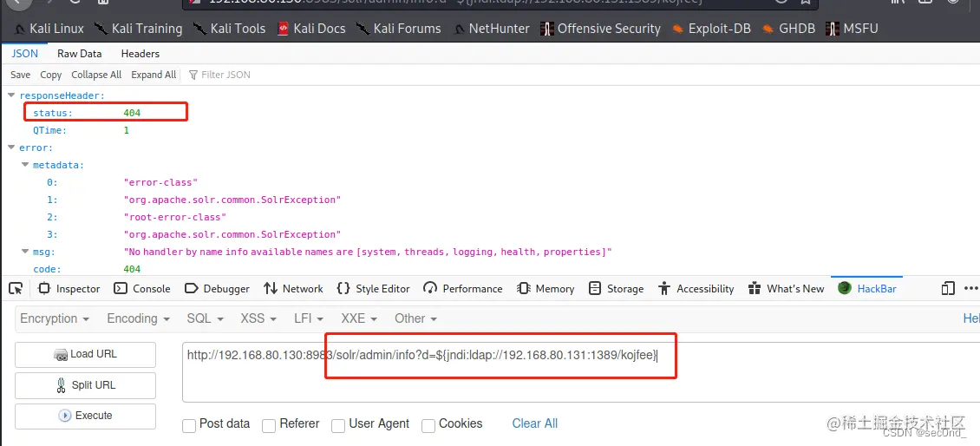Enable the Post data checkbox

[189, 426]
